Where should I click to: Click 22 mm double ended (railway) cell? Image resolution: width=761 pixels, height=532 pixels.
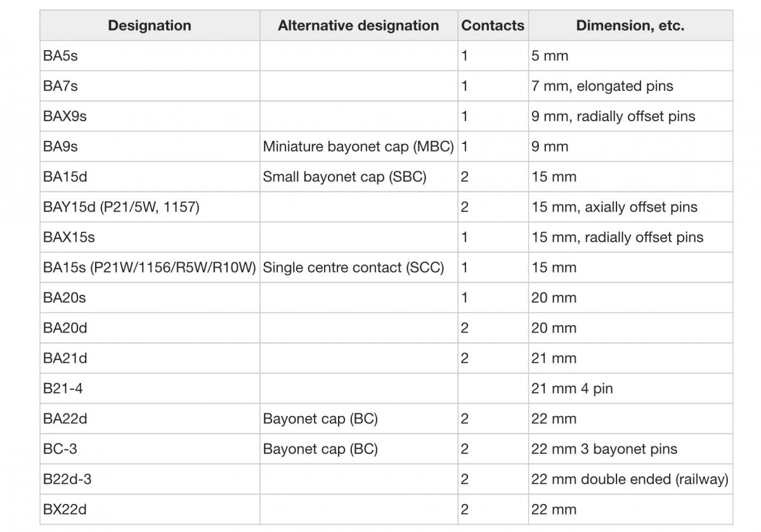point(630,479)
